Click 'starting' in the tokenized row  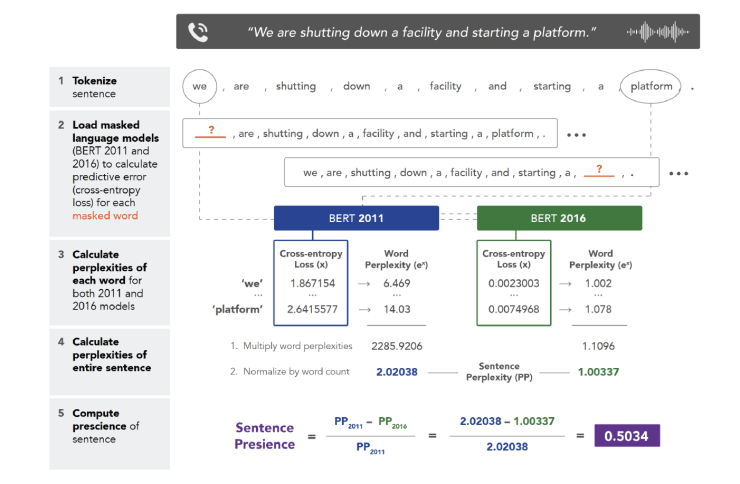click(x=552, y=86)
